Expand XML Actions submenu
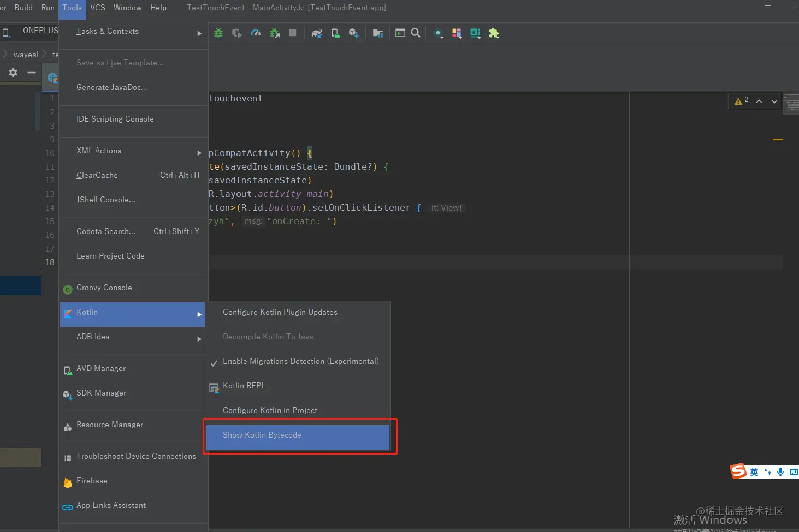The image size is (799, 532). (x=134, y=151)
